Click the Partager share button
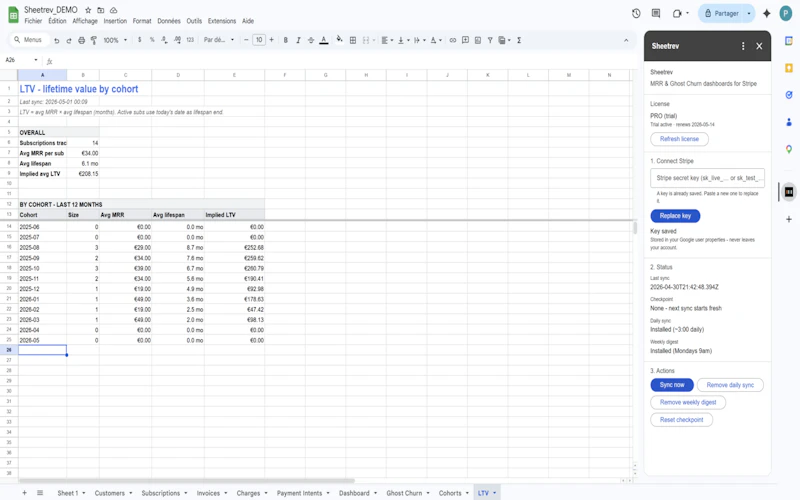The height and width of the screenshot is (500, 800). (x=721, y=14)
